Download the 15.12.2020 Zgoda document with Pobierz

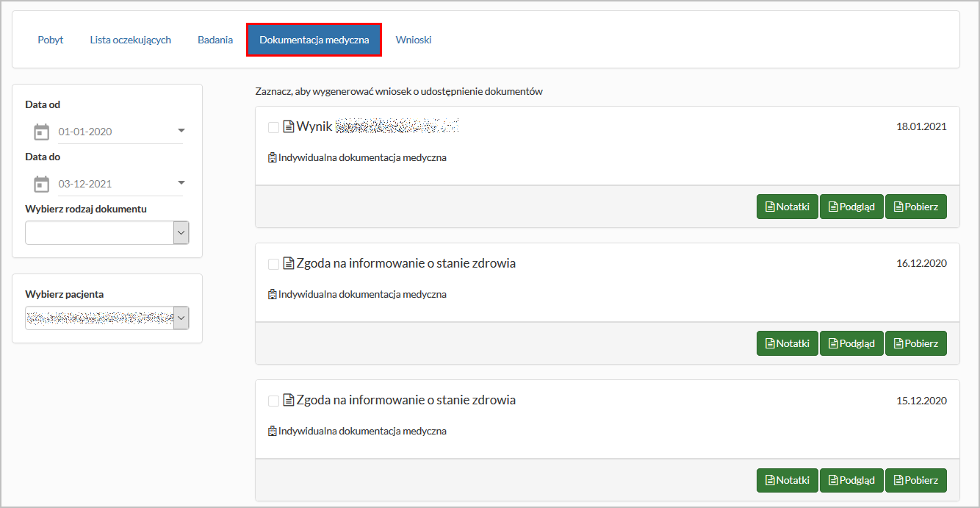(915, 480)
